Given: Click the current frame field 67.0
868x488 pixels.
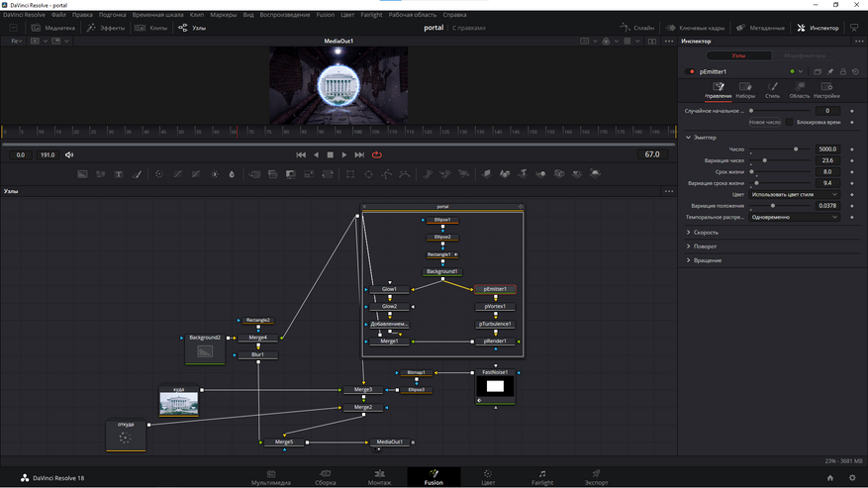Looking at the screenshot, I should [652, 154].
